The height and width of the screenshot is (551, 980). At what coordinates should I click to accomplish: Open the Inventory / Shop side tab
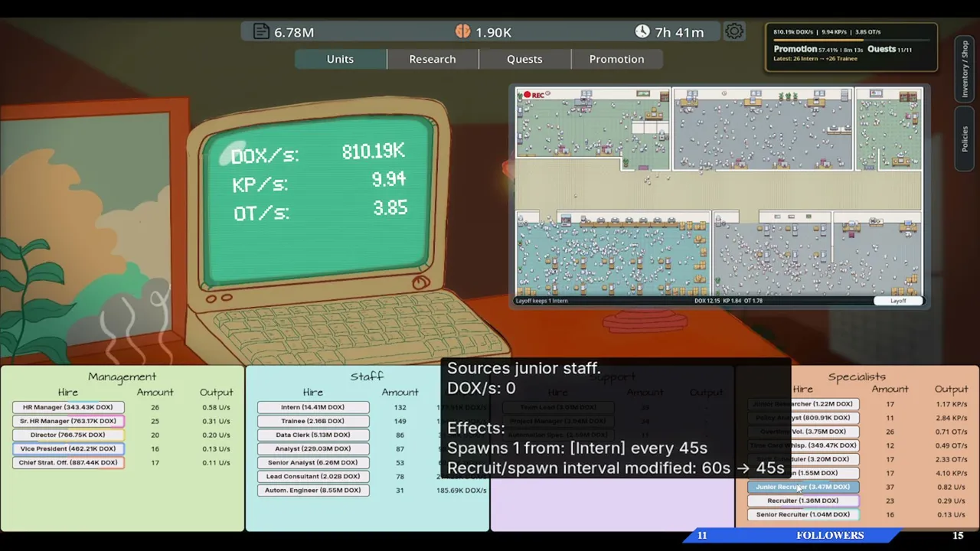click(965, 68)
